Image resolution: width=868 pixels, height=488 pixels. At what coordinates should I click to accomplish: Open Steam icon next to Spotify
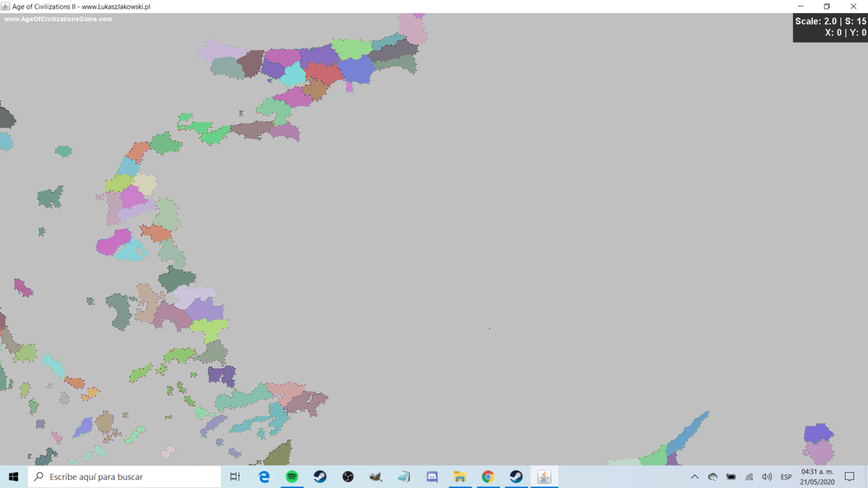point(320,476)
